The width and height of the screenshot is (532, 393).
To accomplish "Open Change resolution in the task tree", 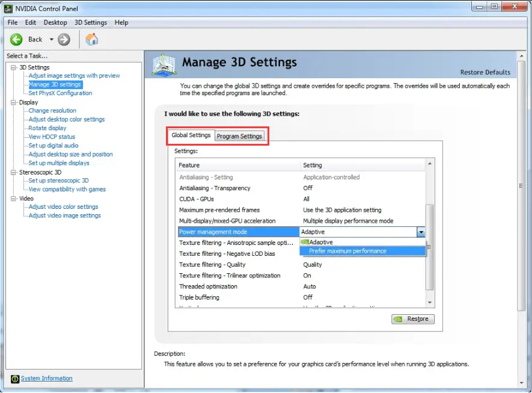I will [x=52, y=111].
